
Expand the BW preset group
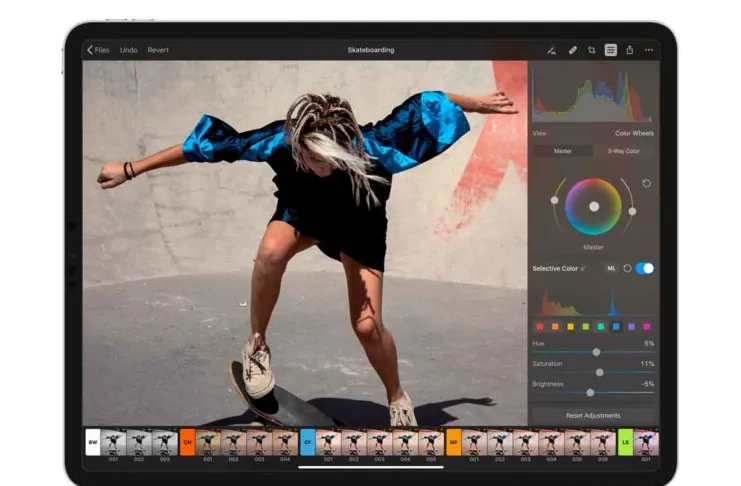[x=92, y=440]
